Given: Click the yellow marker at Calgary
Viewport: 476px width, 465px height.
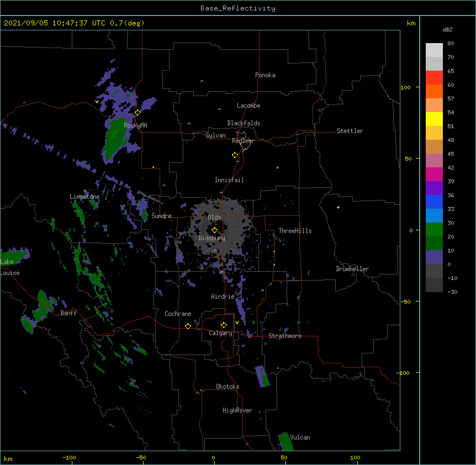Looking at the screenshot, I should [x=224, y=325].
